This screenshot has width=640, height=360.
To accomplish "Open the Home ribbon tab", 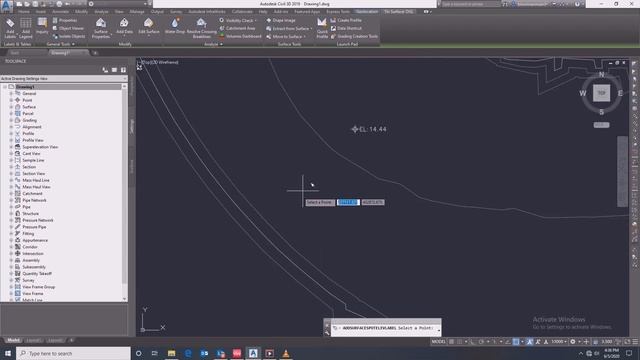I will (x=24, y=12).
